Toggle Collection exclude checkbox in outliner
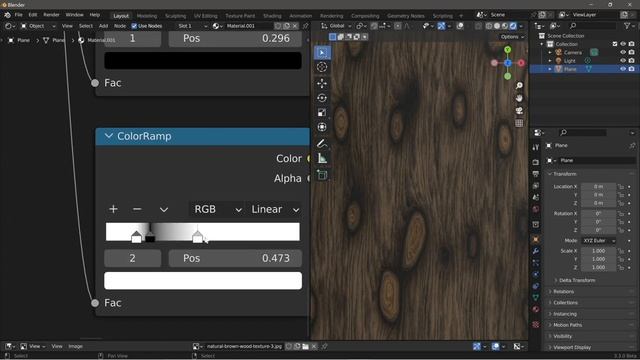Screen dimensions: 640x360 click(615, 44)
